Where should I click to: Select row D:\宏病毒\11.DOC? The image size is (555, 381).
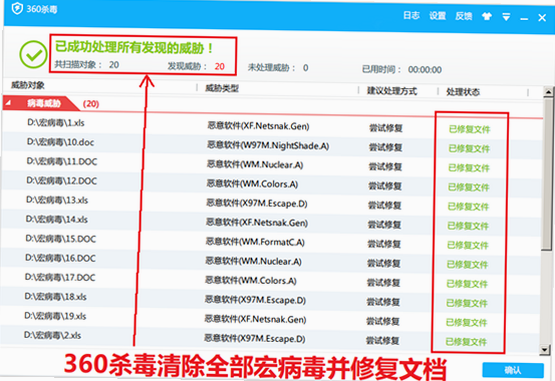[271, 163]
